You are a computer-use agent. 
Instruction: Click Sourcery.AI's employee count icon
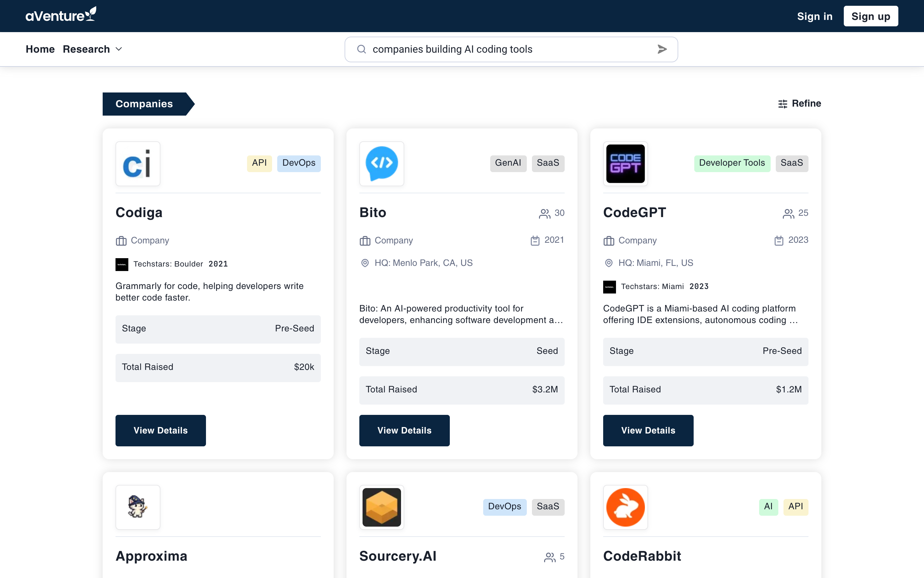pyautogui.click(x=550, y=557)
